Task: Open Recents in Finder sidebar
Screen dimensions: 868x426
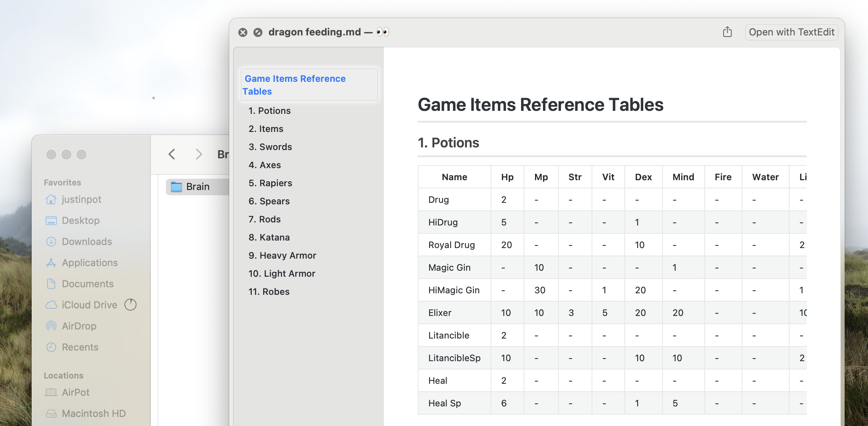Action: 72,347
